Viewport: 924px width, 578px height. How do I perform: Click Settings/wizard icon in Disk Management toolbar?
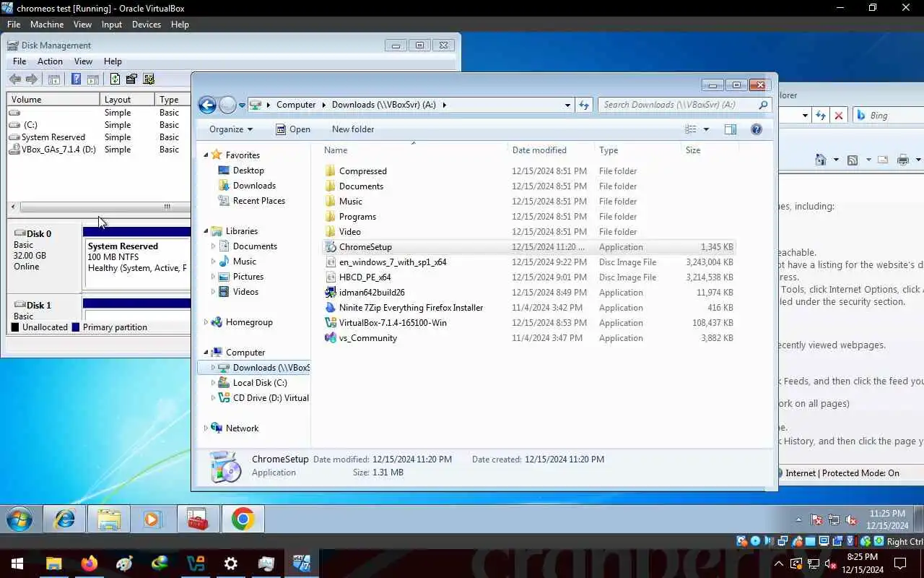coord(149,79)
